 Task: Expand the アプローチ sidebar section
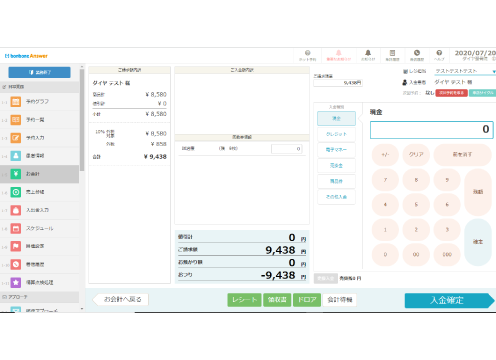pos(39,297)
